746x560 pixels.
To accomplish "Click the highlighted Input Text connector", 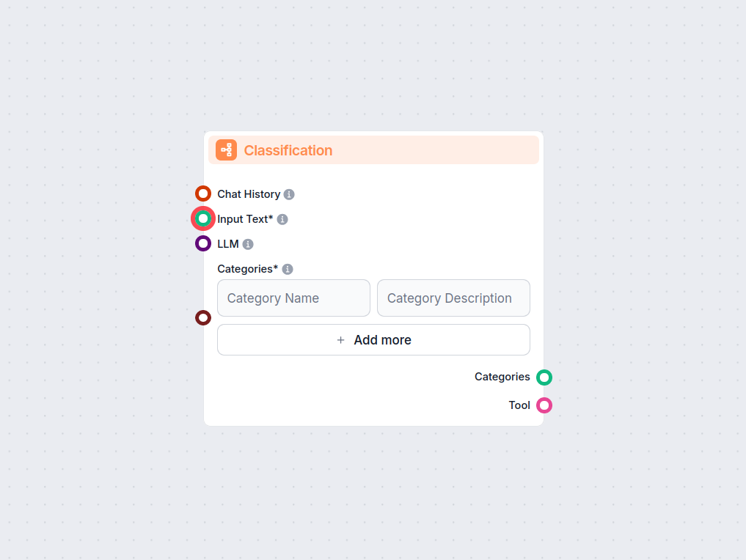I will click(203, 218).
